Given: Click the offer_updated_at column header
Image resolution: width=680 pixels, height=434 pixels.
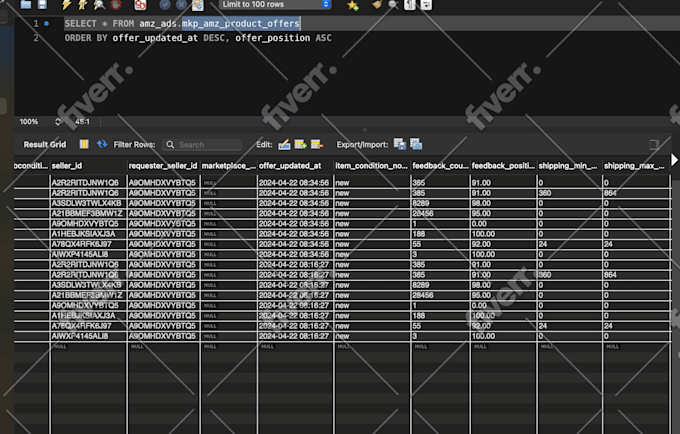Looking at the screenshot, I should pos(290,166).
